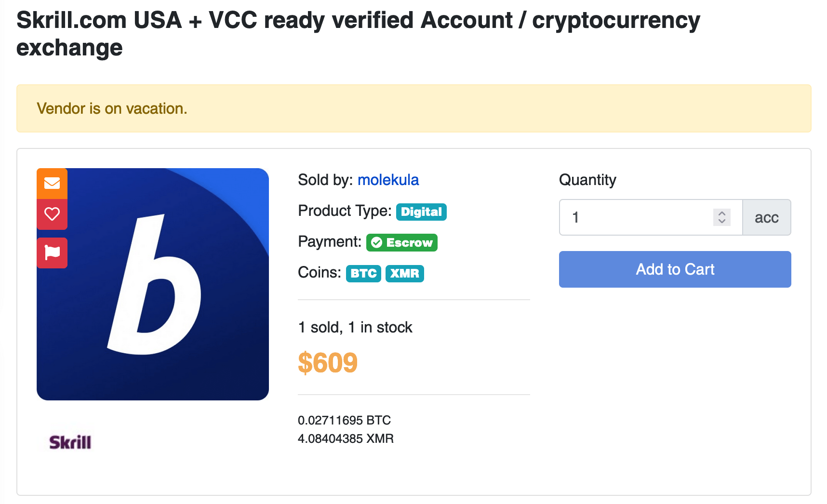Select the small Skrill logo thumbnail
The height and width of the screenshot is (504, 827).
(x=70, y=442)
